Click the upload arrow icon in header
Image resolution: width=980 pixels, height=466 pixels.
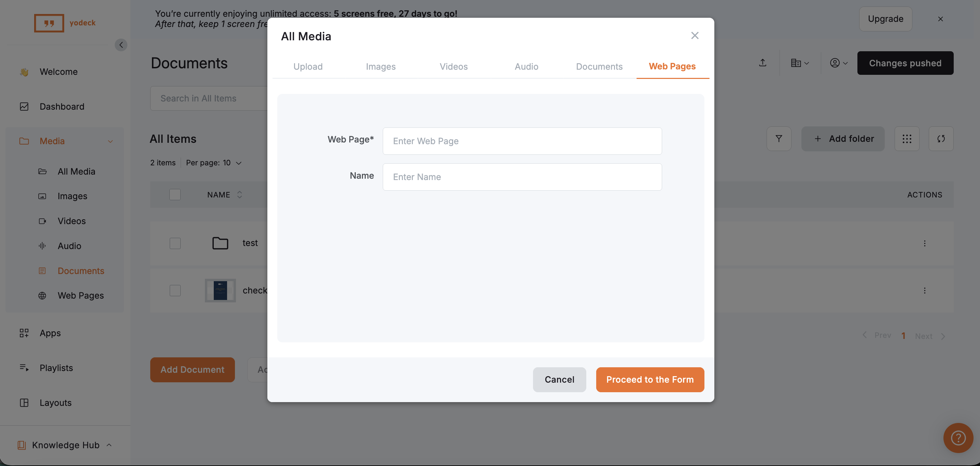coord(762,63)
